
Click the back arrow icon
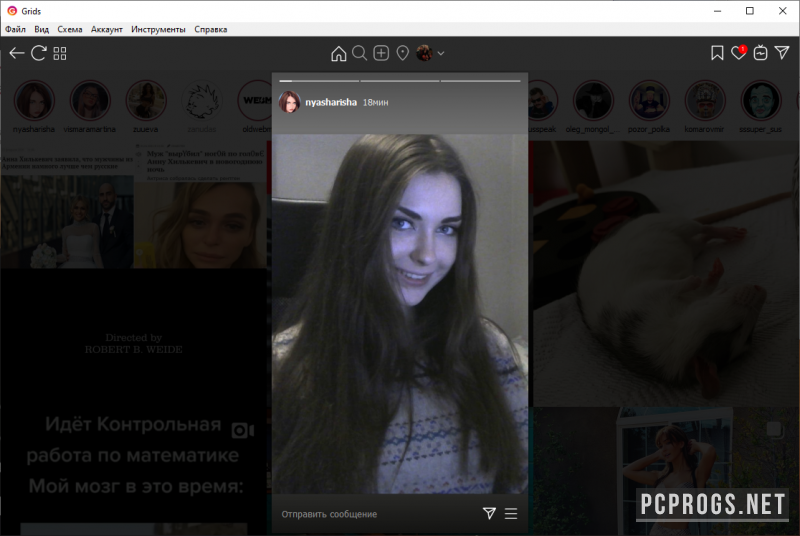[x=16, y=53]
